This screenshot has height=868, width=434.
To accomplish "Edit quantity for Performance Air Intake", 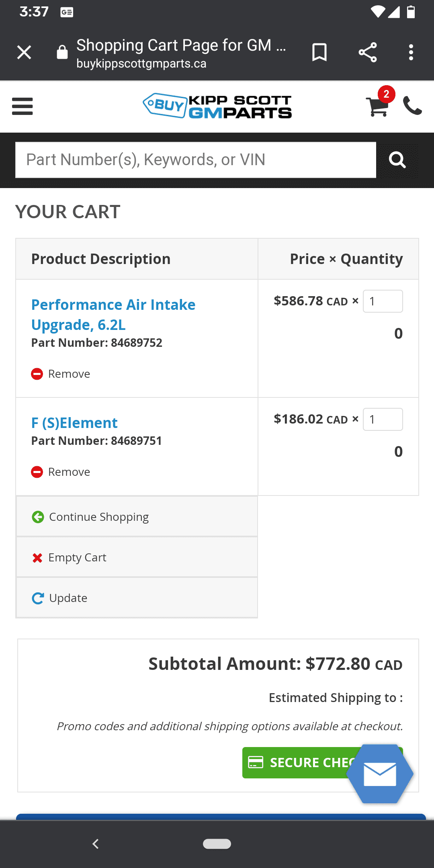I will 383,301.
